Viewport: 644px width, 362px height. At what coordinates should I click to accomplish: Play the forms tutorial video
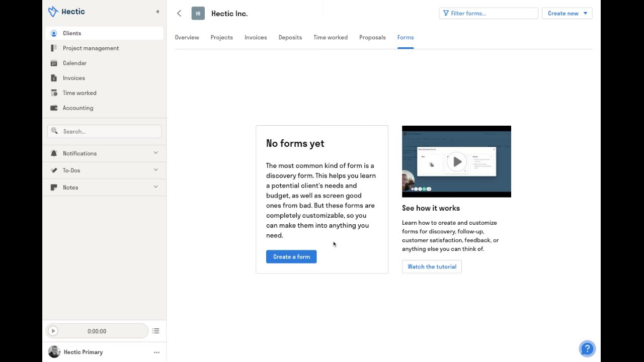(457, 162)
